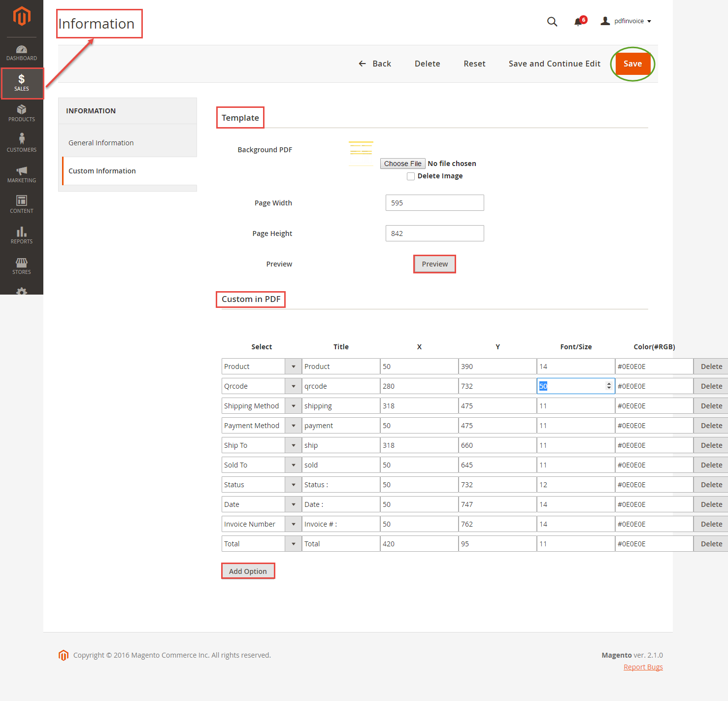Image resolution: width=728 pixels, height=701 pixels.
Task: Open the Customers section
Action: 21,144
